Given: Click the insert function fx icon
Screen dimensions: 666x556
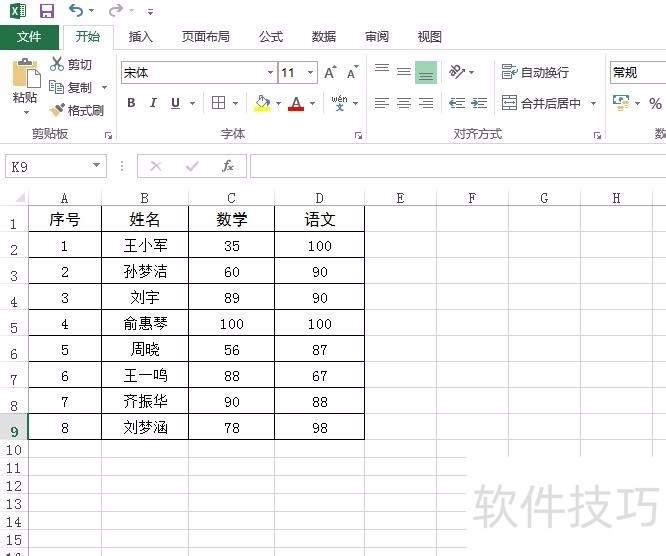Looking at the screenshot, I should (228, 166).
